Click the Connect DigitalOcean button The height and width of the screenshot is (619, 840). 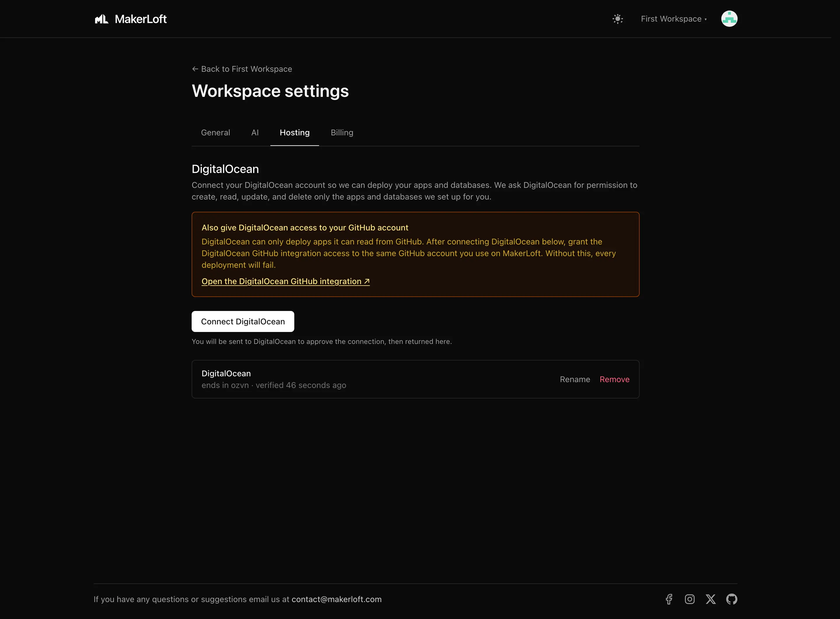[x=243, y=321]
